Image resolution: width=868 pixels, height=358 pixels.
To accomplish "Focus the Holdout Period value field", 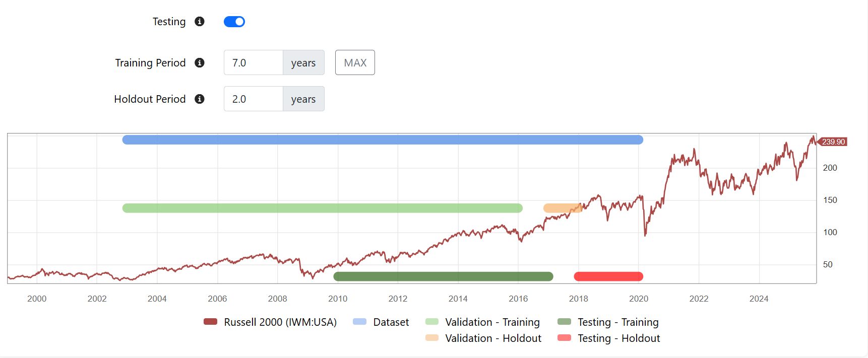I will [x=253, y=99].
